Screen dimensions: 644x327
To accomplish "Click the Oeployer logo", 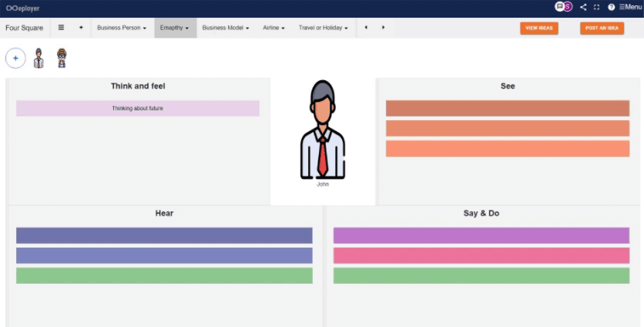I will pyautogui.click(x=23, y=8).
